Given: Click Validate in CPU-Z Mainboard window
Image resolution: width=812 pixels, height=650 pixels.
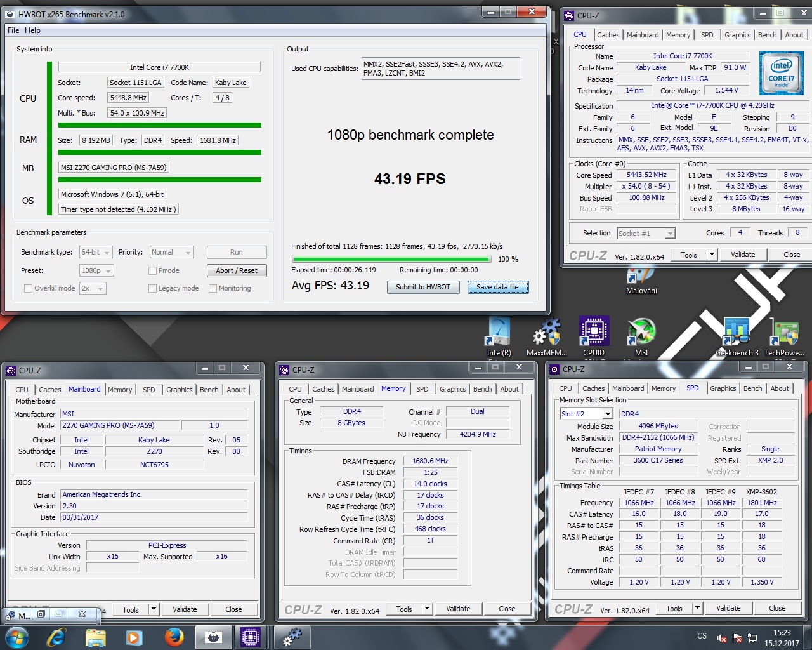Looking at the screenshot, I should pyautogui.click(x=185, y=609).
